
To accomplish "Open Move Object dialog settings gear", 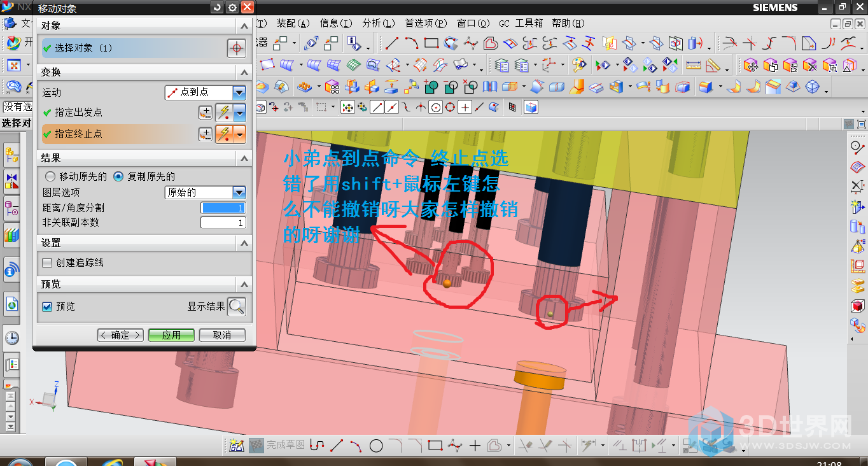I will point(232,8).
